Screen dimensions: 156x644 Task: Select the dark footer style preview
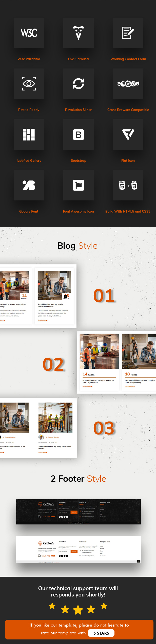[x=79, y=512]
